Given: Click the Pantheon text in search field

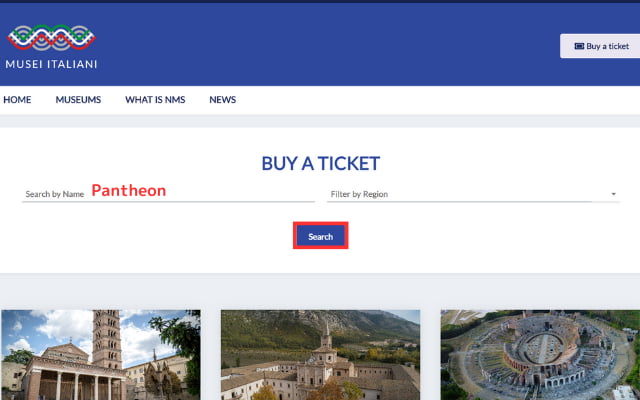Looking at the screenshot, I should [129, 191].
